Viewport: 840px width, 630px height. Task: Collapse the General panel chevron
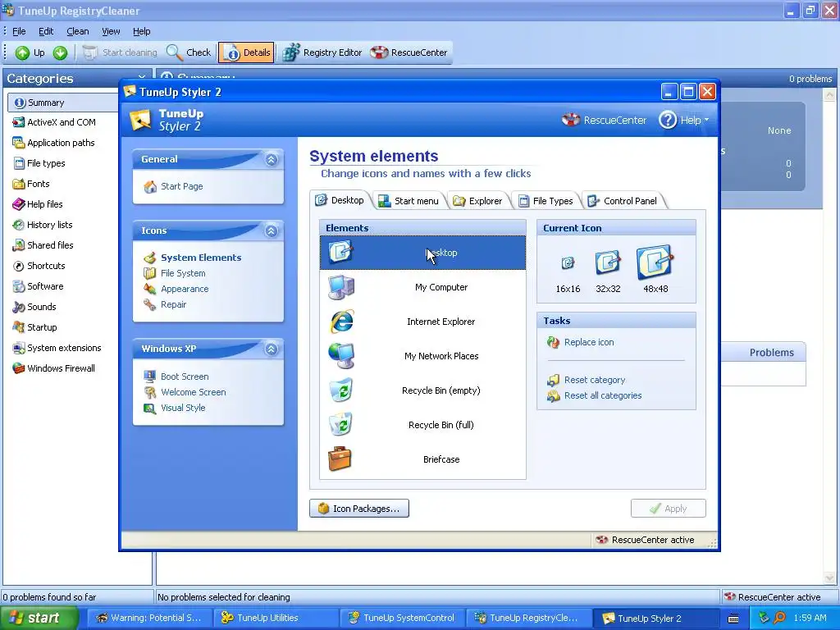tap(272, 160)
